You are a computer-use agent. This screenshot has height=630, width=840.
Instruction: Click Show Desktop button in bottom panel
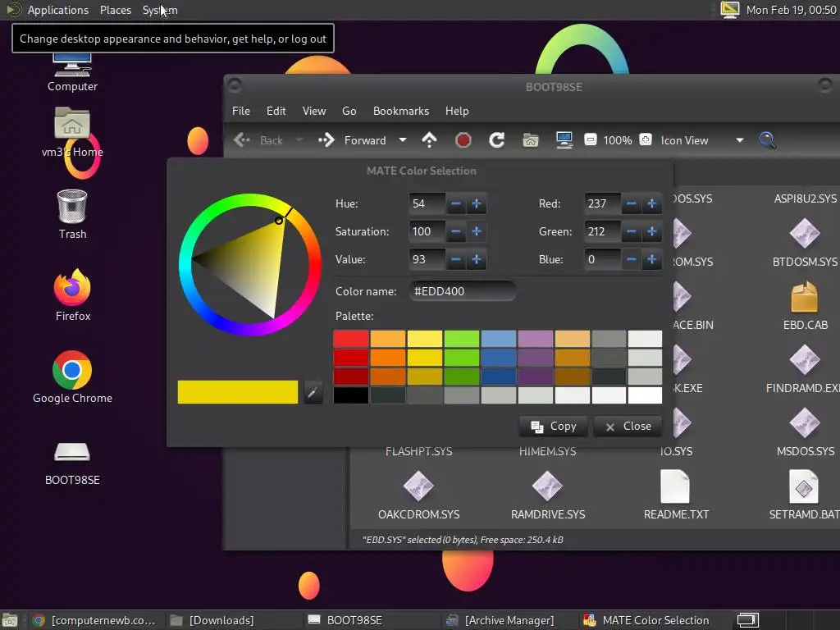(x=9, y=620)
